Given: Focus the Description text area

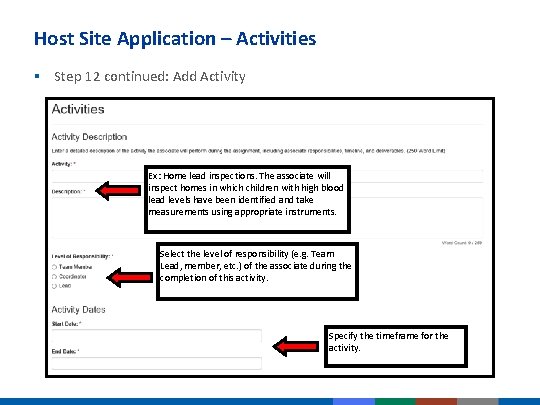Looking at the screenshot, I should point(267,217).
